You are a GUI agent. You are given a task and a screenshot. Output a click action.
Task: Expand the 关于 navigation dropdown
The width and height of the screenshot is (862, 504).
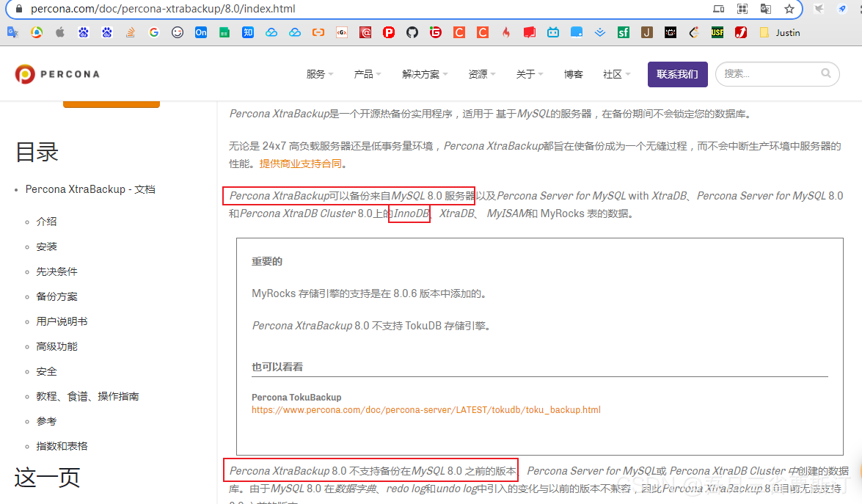[x=530, y=74]
